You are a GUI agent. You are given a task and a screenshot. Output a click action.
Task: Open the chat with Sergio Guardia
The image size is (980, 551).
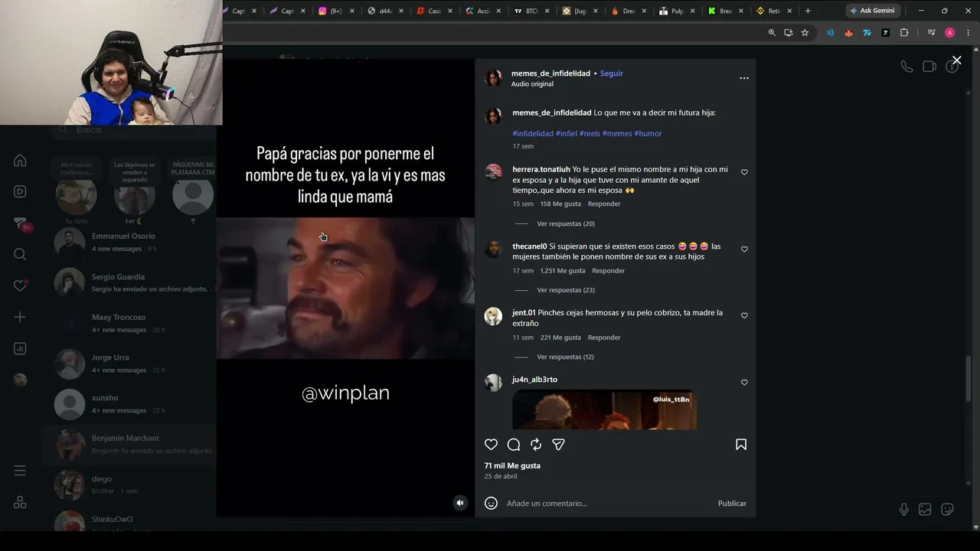(x=130, y=282)
